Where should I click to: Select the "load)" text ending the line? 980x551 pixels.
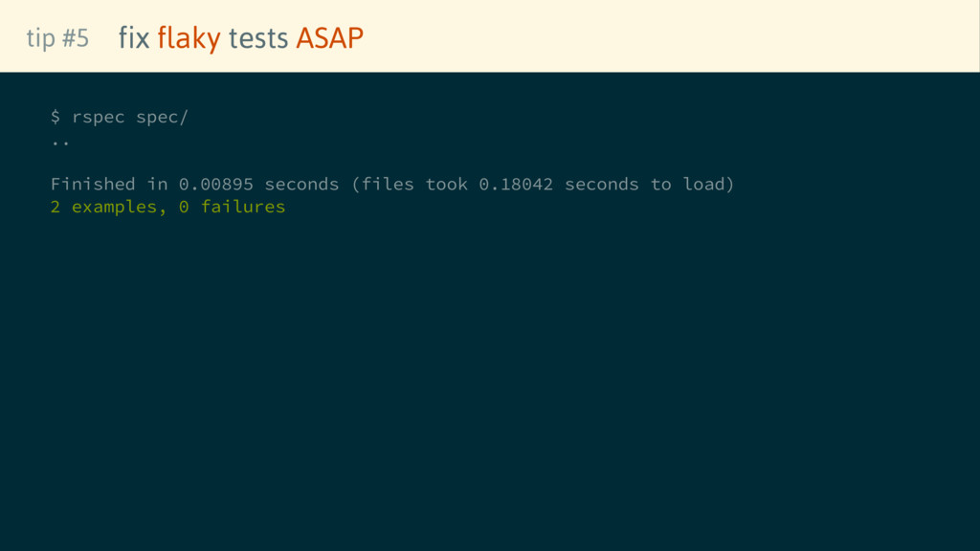pos(709,184)
